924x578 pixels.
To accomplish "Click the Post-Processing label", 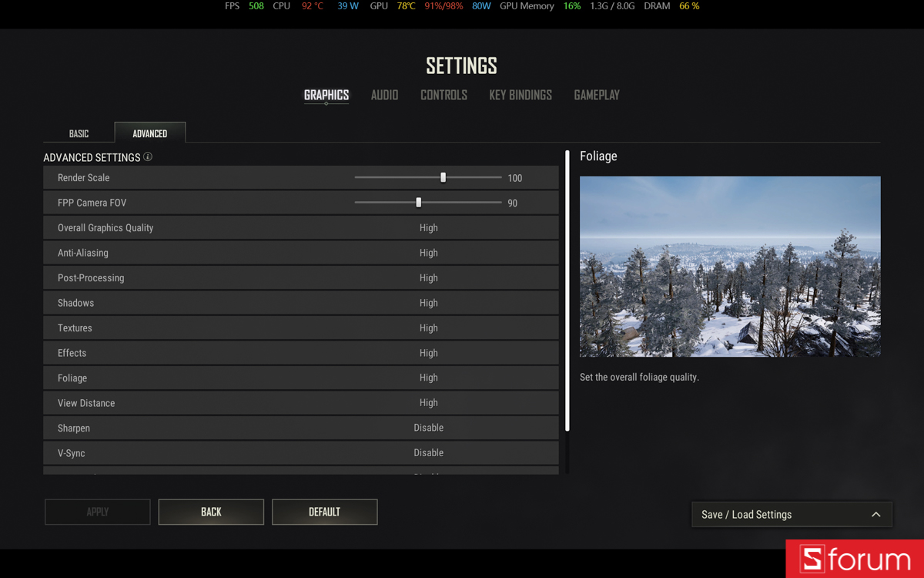I will point(91,278).
